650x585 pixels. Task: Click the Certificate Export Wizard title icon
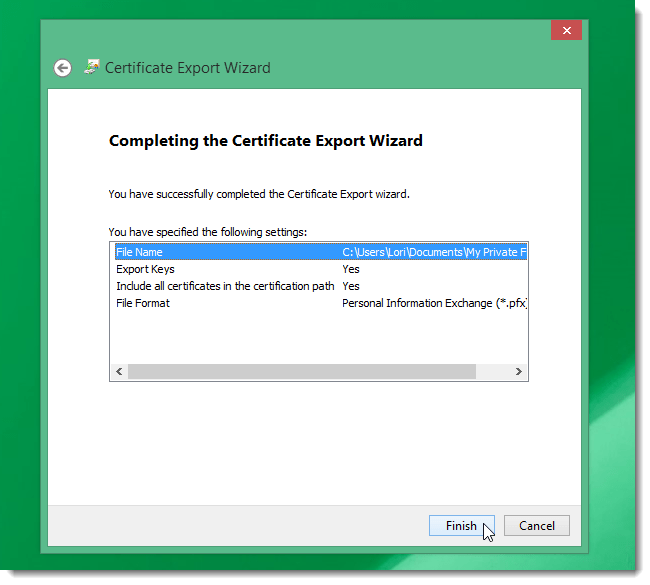pos(92,66)
